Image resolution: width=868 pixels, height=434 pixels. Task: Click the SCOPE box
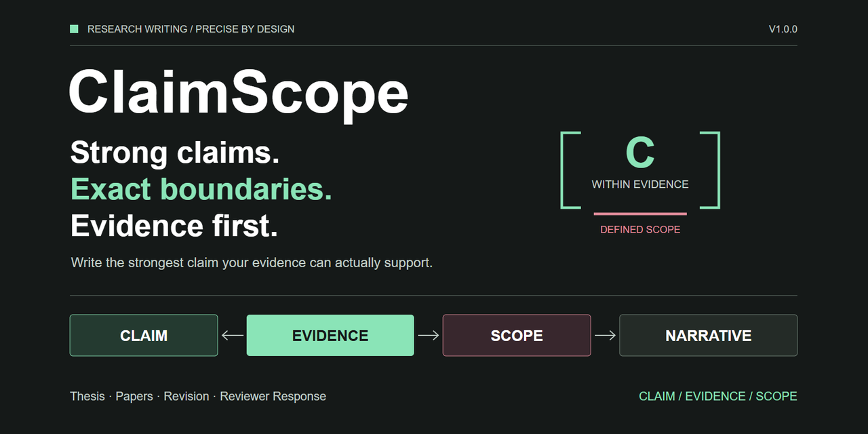[x=517, y=335]
